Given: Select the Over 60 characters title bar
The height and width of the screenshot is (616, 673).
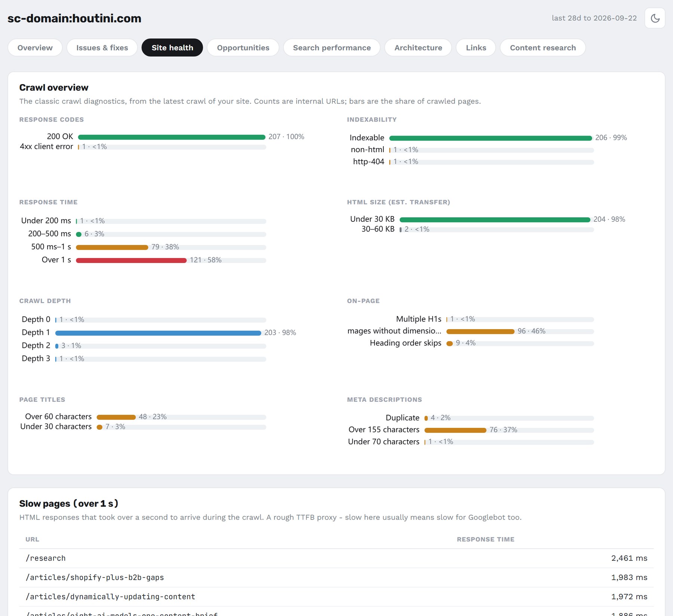Looking at the screenshot, I should click(x=116, y=417).
